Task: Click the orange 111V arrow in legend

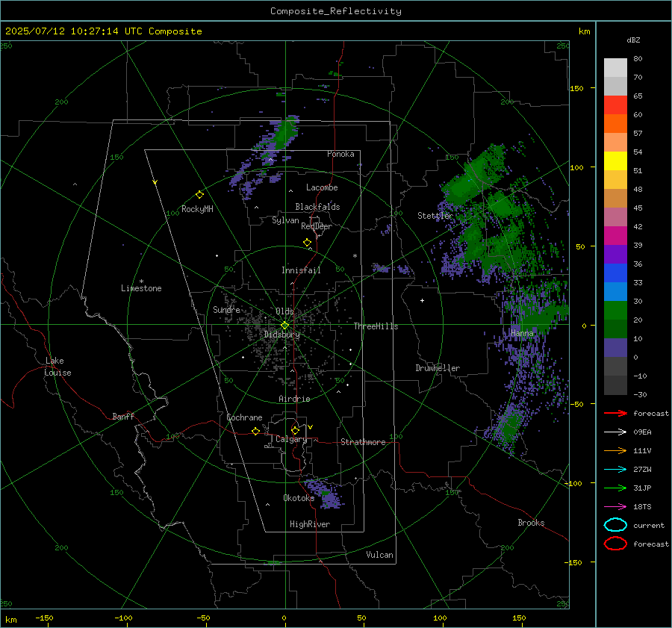Action: coord(615,450)
